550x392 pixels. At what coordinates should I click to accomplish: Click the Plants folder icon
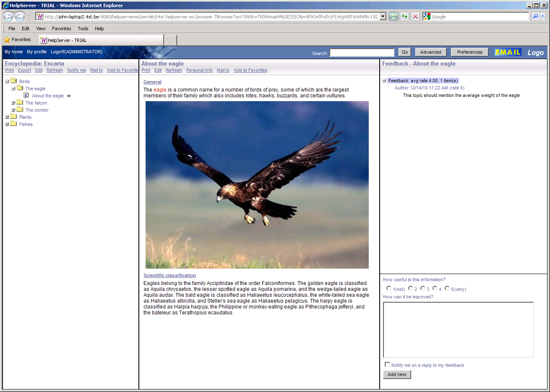coord(13,117)
